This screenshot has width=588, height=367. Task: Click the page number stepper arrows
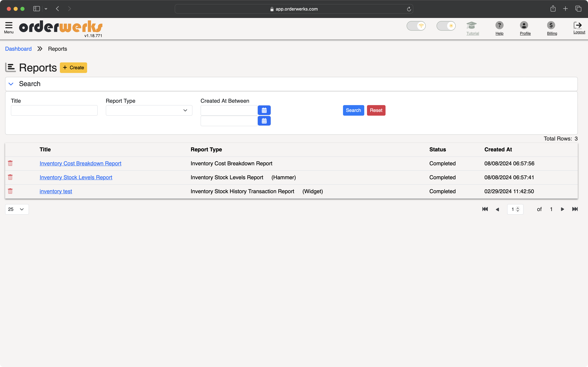[x=518, y=210]
